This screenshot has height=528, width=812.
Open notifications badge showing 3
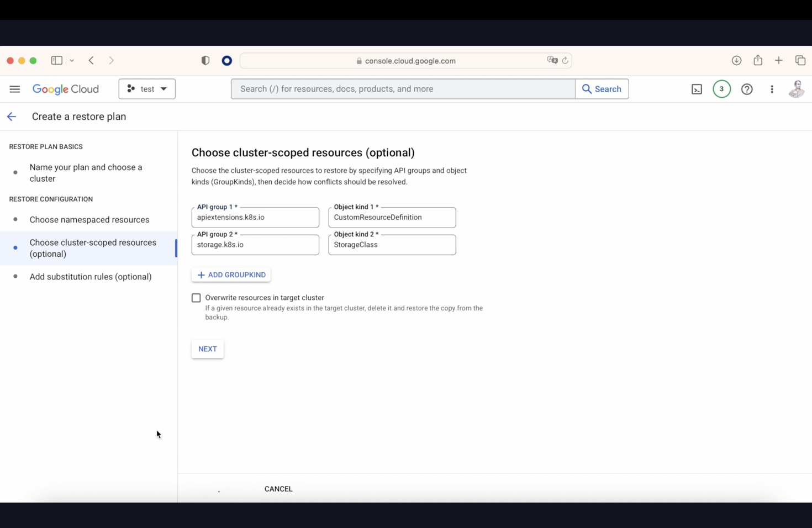pos(721,89)
